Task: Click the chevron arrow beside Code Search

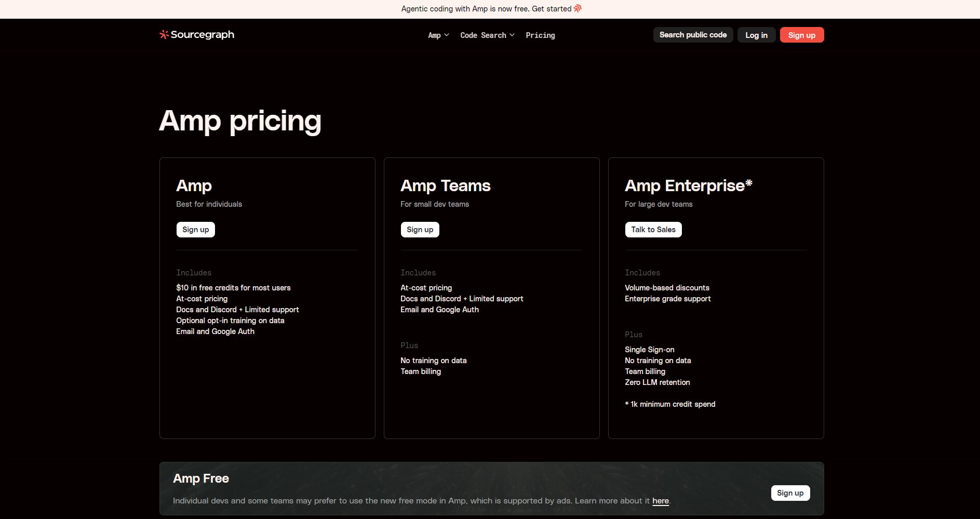Action: [512, 35]
